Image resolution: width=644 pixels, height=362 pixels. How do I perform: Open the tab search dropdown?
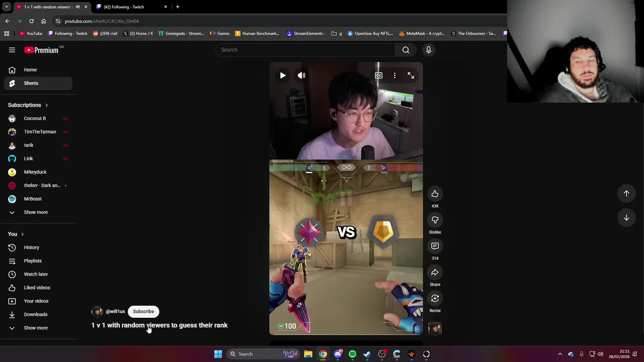(7, 7)
